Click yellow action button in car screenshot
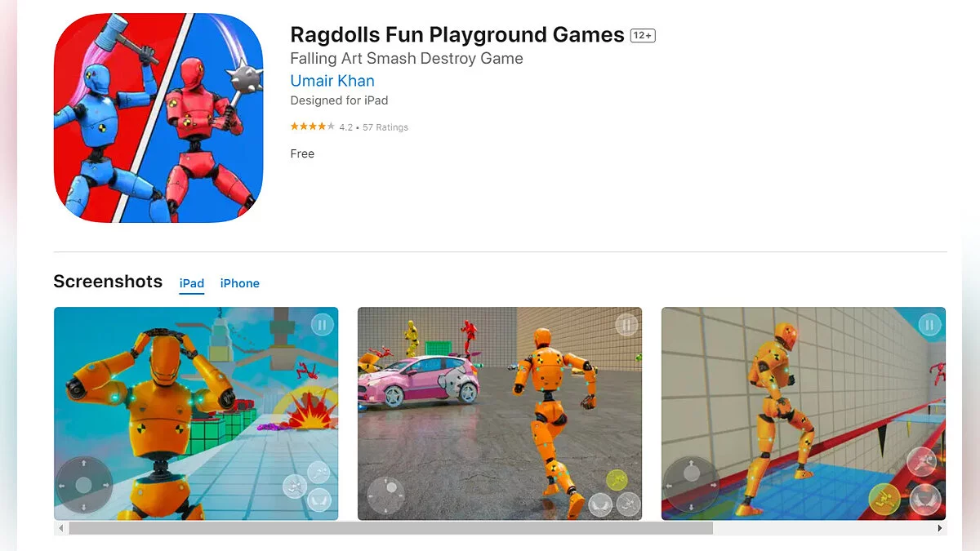980x551 pixels. [617, 481]
